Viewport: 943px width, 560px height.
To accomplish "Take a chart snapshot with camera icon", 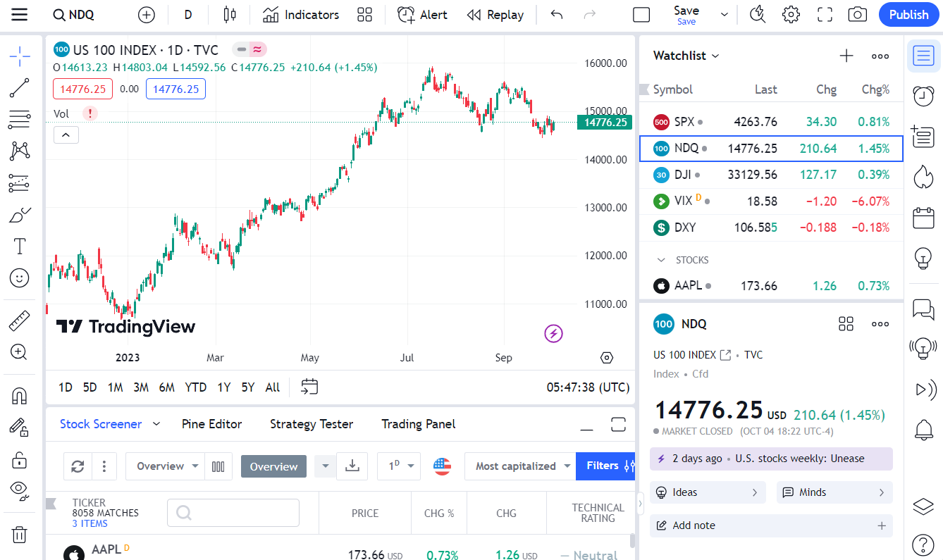I will click(x=857, y=15).
